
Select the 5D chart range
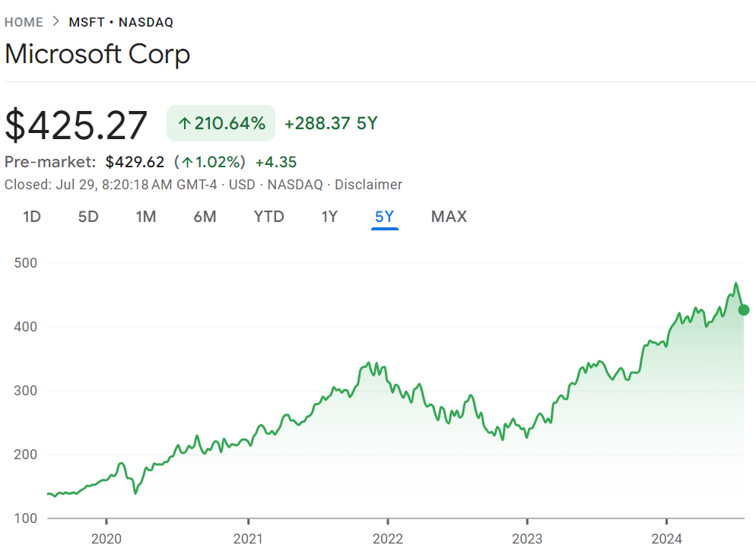click(88, 217)
